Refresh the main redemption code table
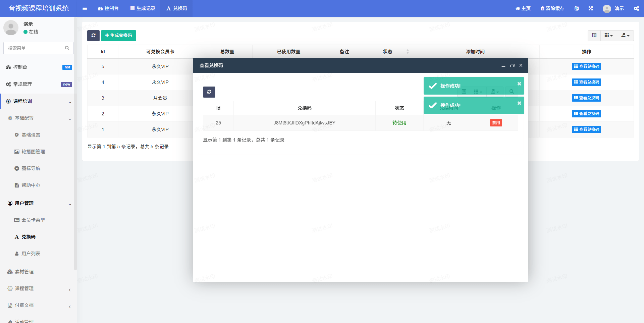Screen dimensions: 644x323 pyautogui.click(x=93, y=36)
